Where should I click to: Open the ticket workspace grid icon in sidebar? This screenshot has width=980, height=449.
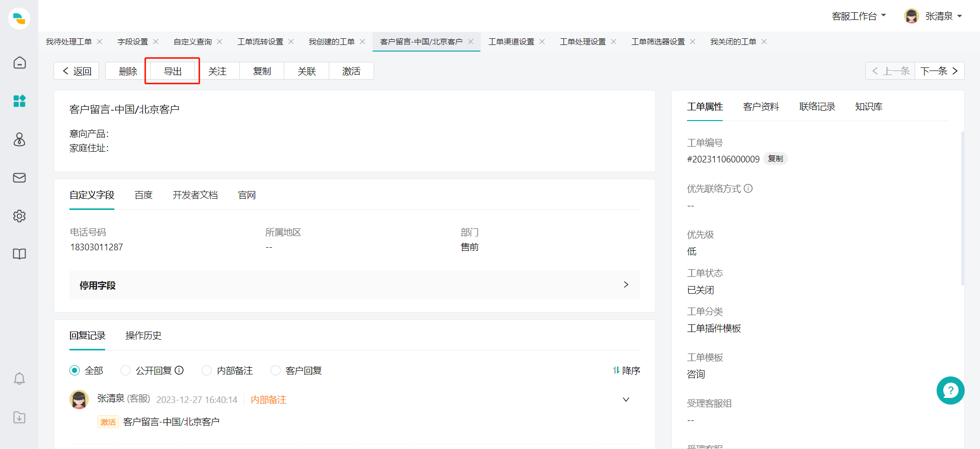(19, 101)
